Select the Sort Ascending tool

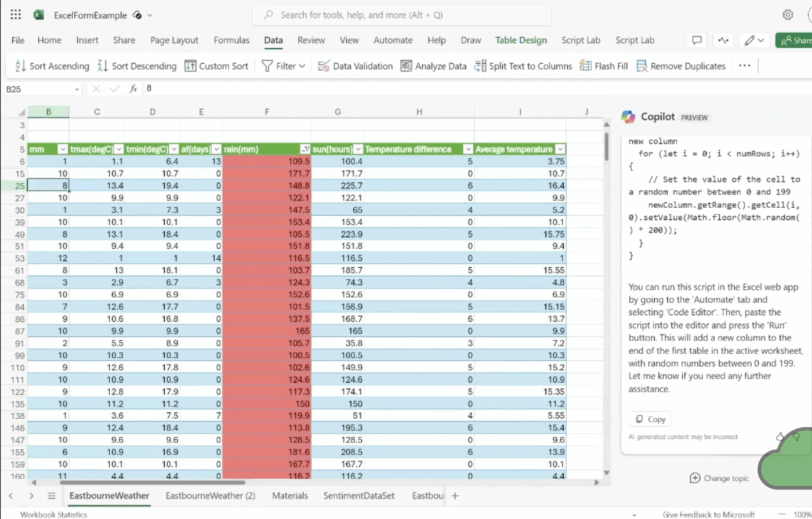tap(51, 66)
